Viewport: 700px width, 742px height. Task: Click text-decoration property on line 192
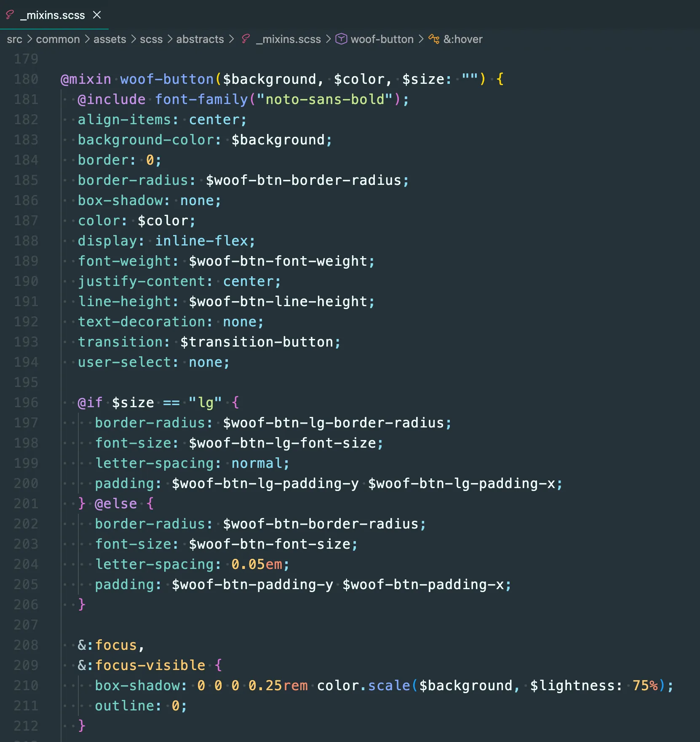coord(142,322)
